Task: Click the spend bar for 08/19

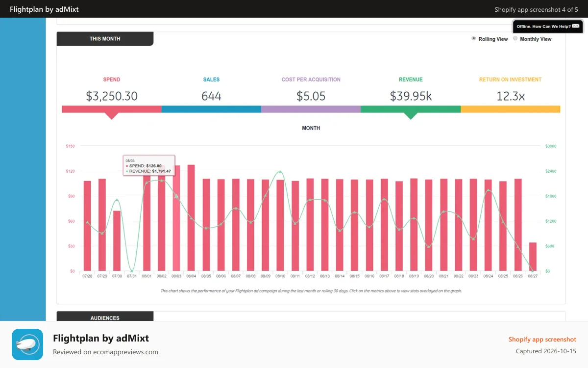Action: pyautogui.click(x=414, y=225)
